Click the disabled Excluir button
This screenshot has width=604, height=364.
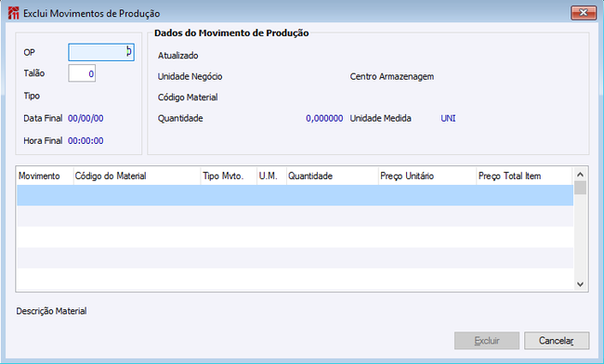[487, 341]
